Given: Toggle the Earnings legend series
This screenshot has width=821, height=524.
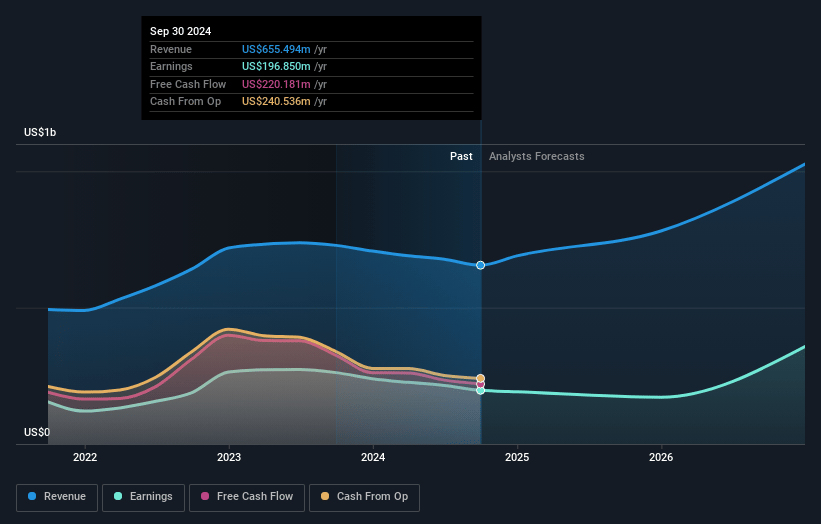Looking at the screenshot, I should click(x=143, y=497).
